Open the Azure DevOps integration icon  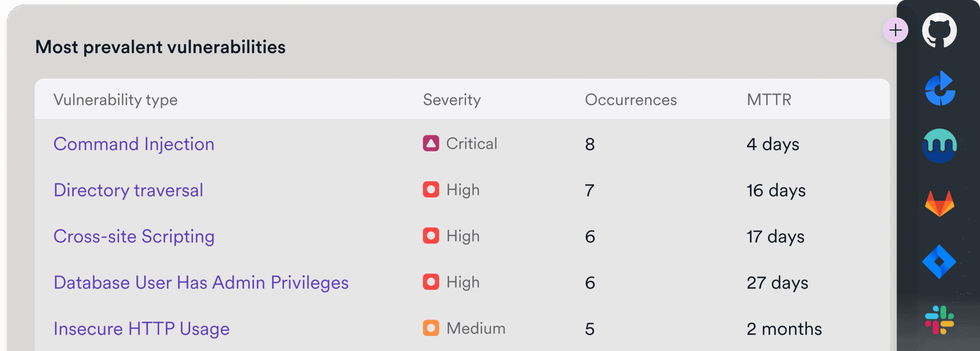pos(940,89)
